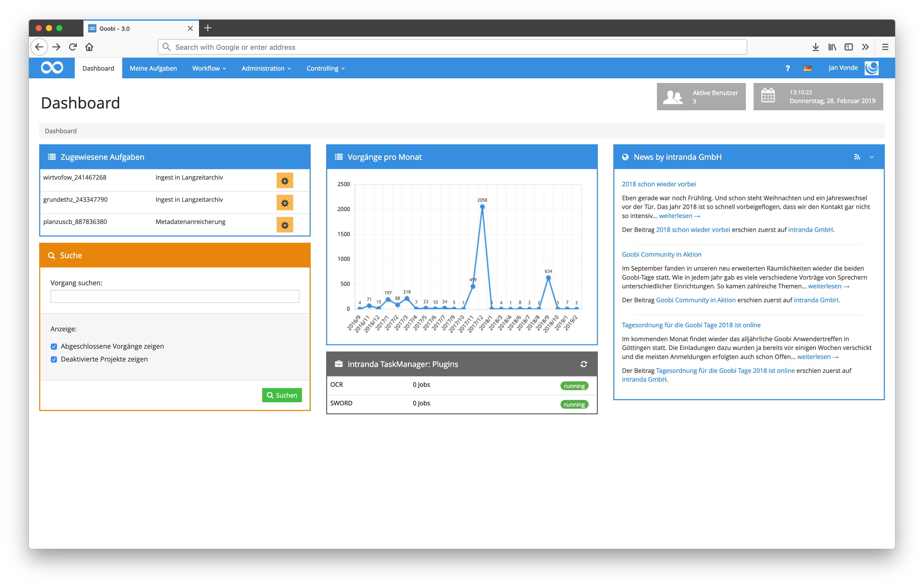The width and height of the screenshot is (924, 587).
Task: Collapse the News panel with chevron
Action: (x=871, y=157)
